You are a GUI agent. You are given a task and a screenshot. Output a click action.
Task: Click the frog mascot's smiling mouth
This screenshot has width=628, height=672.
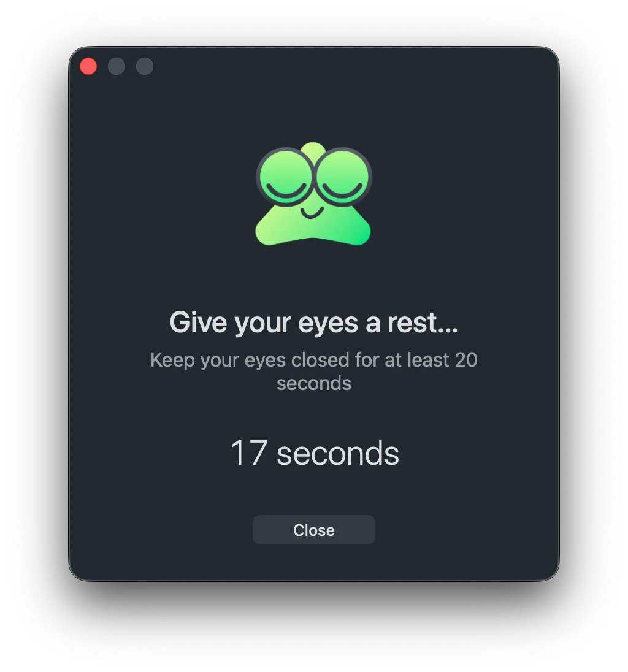click(312, 213)
